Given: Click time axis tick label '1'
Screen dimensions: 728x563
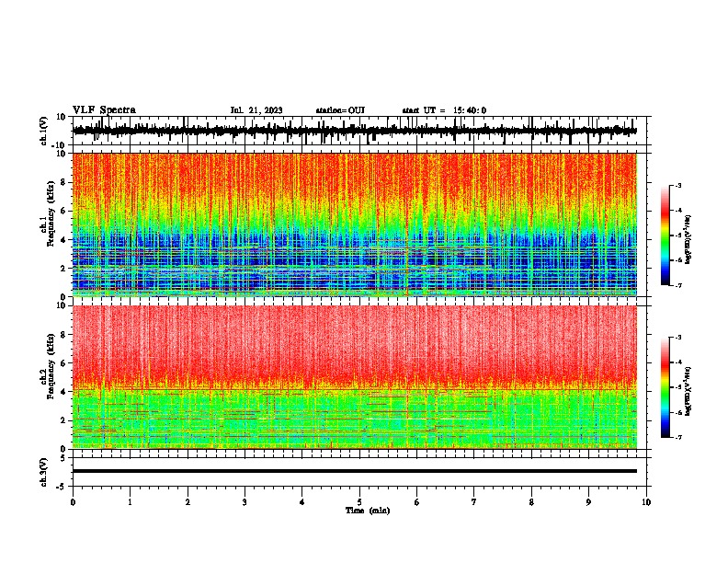Looking at the screenshot, I should tap(130, 502).
